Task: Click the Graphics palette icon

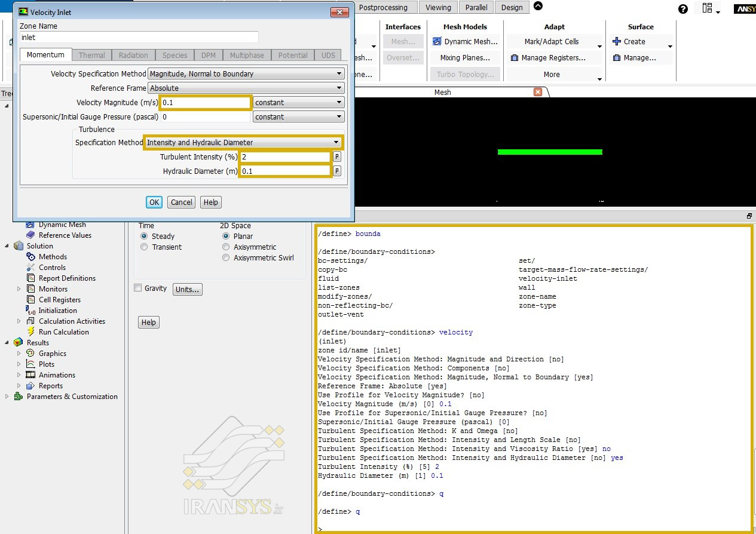Action: click(30, 354)
